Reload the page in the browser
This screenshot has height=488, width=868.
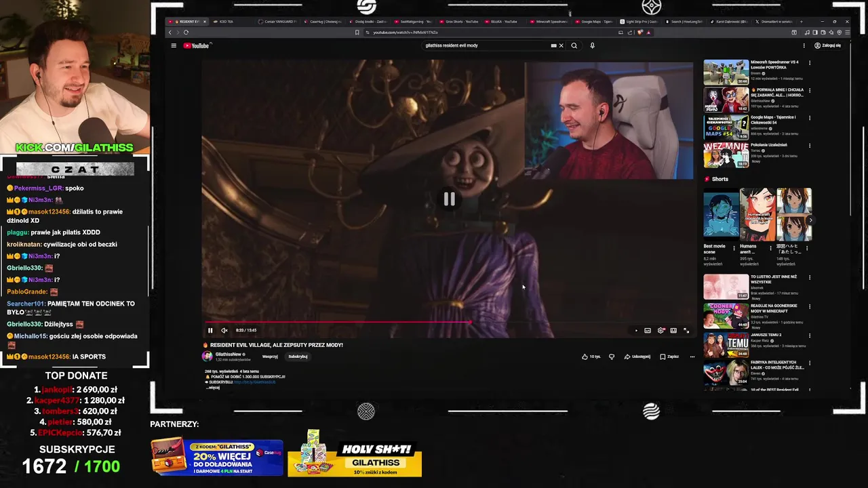pos(186,33)
